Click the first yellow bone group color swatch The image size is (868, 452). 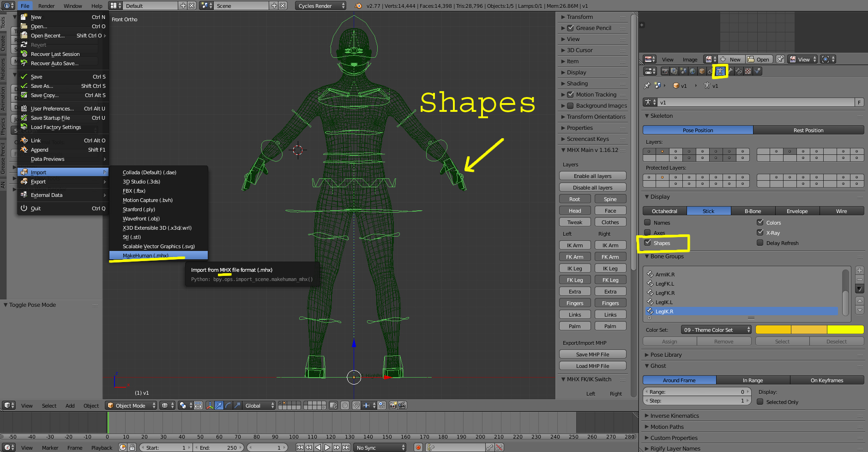point(773,330)
